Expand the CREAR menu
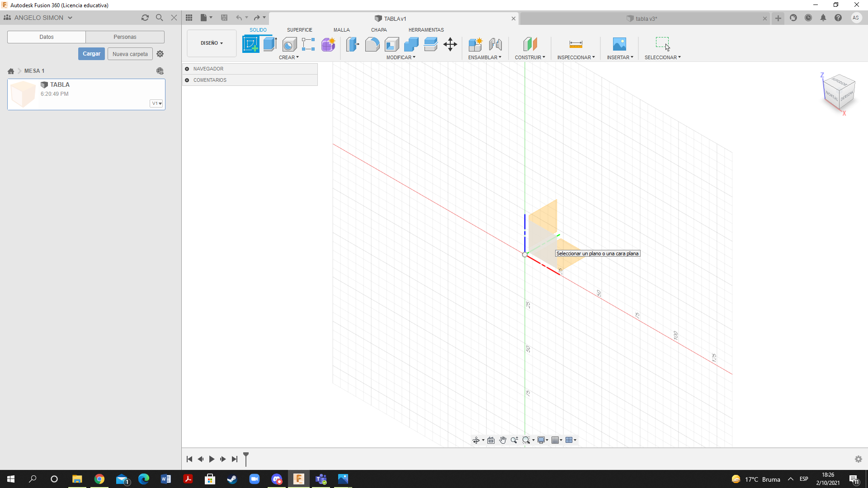Screen dimensions: 868x488 pyautogui.click(x=289, y=57)
